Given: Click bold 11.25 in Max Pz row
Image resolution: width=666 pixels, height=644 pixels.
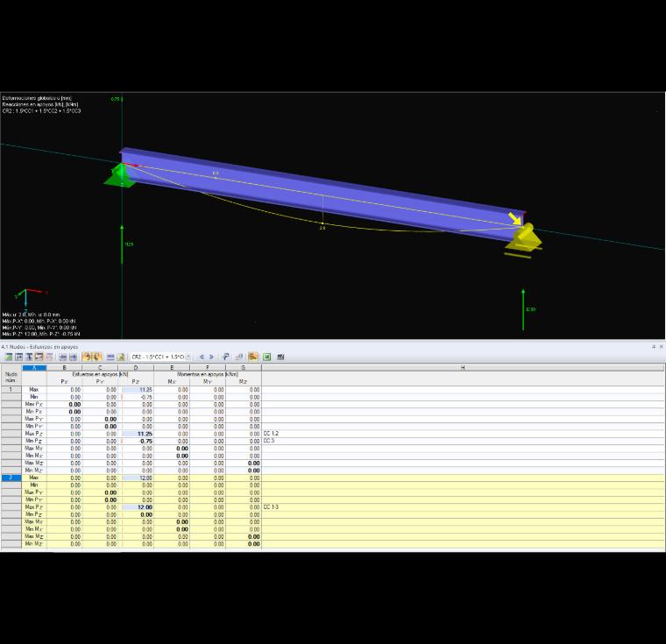Looking at the screenshot, I should [145, 434].
